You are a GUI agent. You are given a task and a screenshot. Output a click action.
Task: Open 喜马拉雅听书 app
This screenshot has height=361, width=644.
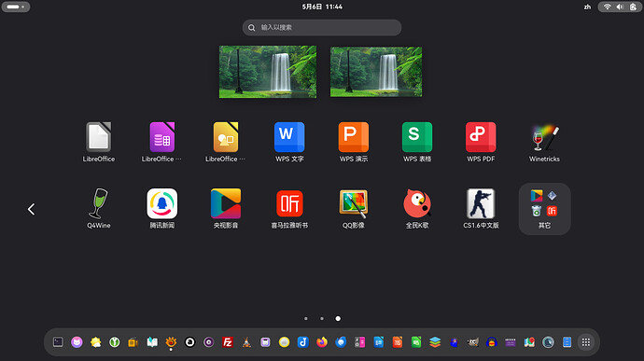coord(289,209)
